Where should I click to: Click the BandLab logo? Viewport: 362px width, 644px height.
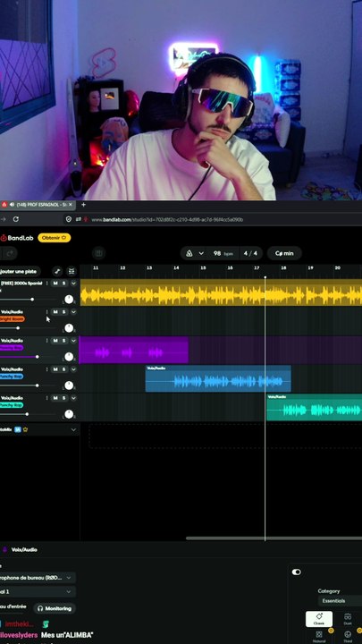point(16,238)
